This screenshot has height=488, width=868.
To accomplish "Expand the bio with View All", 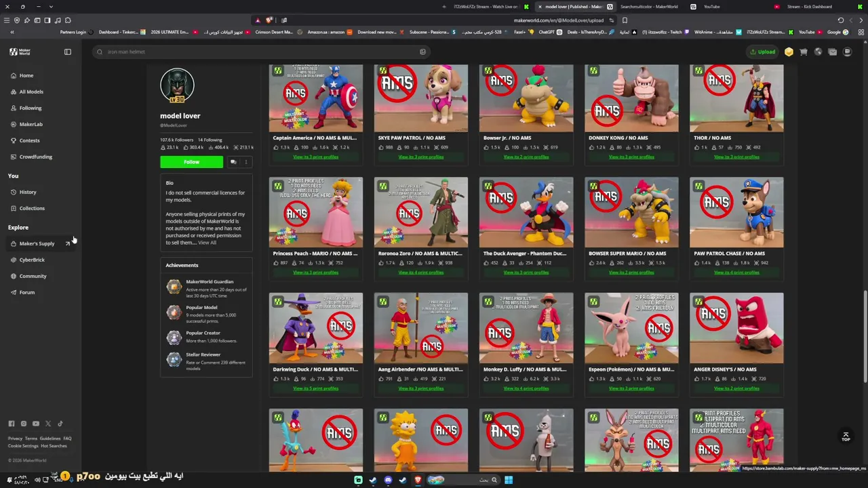I will tap(208, 243).
